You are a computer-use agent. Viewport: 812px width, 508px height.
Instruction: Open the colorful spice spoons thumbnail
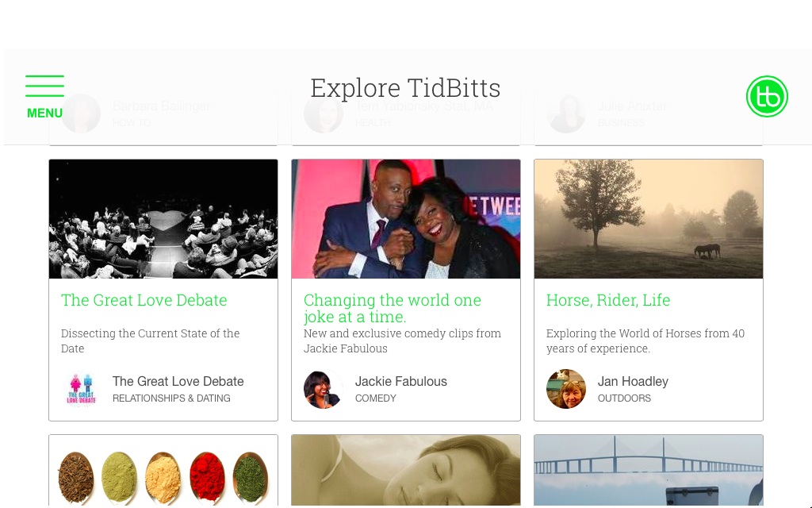[163, 472]
